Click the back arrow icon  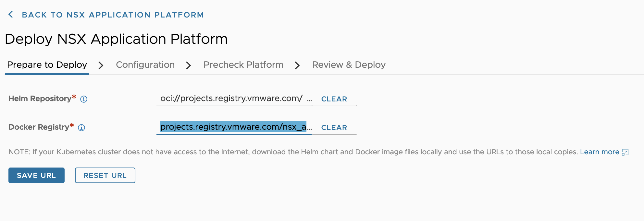tap(11, 15)
